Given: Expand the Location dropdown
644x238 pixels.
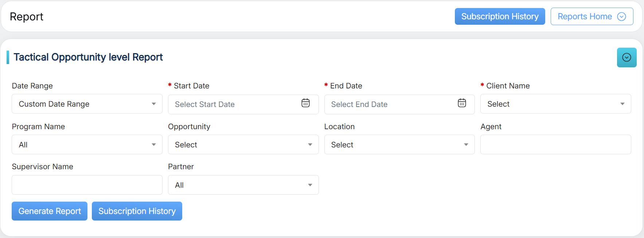Looking at the screenshot, I should tap(399, 145).
